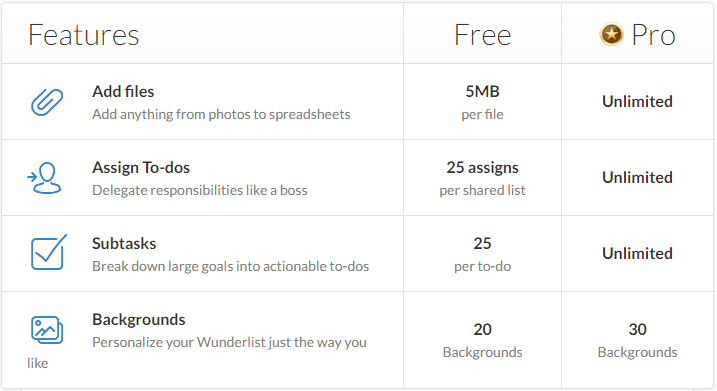717x391 pixels.
Task: Click the Backgrounds picture icon
Action: [x=47, y=330]
